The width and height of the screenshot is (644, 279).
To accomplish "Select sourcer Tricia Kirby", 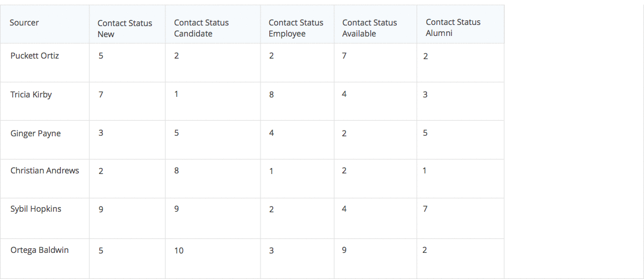I will [x=31, y=95].
